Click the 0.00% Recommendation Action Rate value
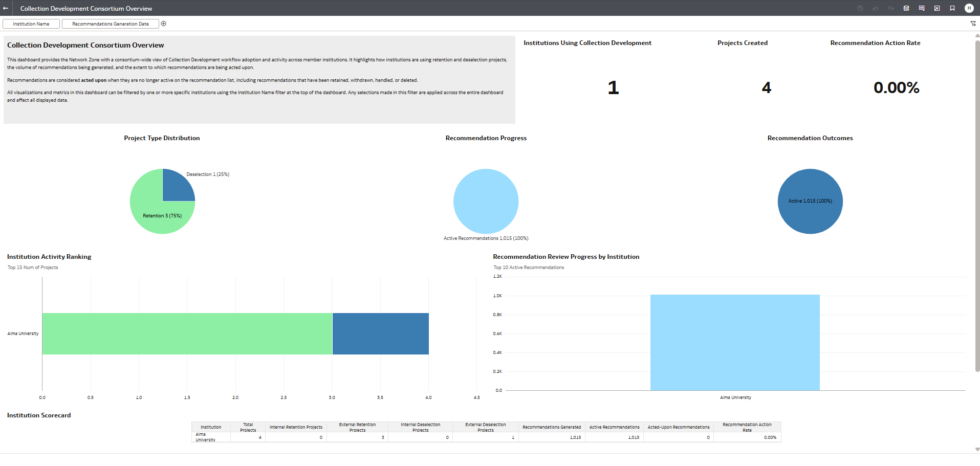 coord(897,88)
